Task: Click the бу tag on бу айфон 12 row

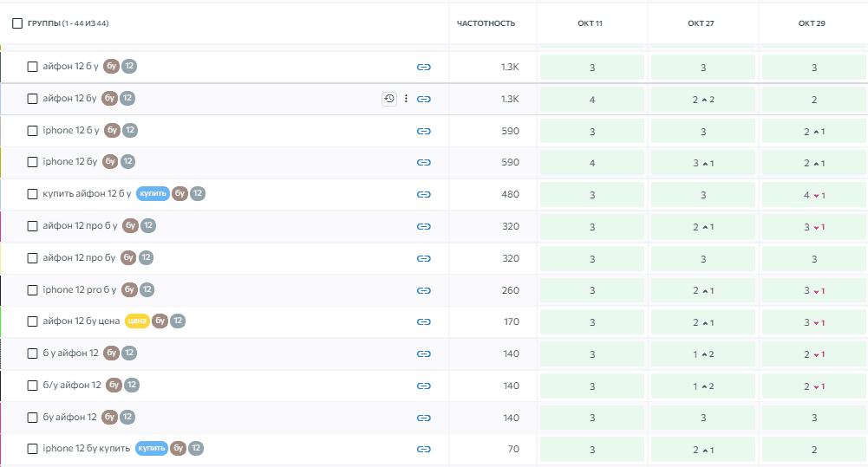Action: [109, 418]
